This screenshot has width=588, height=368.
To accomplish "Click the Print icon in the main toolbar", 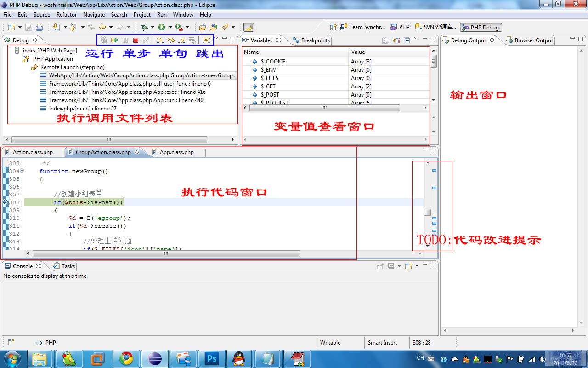I will pos(40,27).
